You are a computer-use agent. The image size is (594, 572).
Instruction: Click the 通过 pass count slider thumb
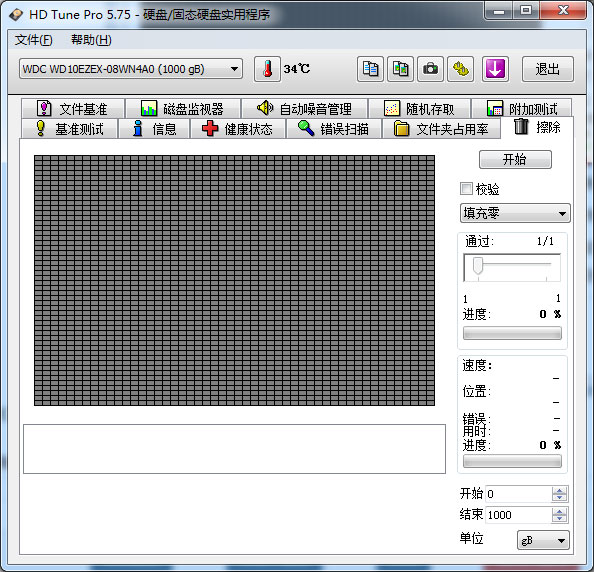(x=478, y=265)
